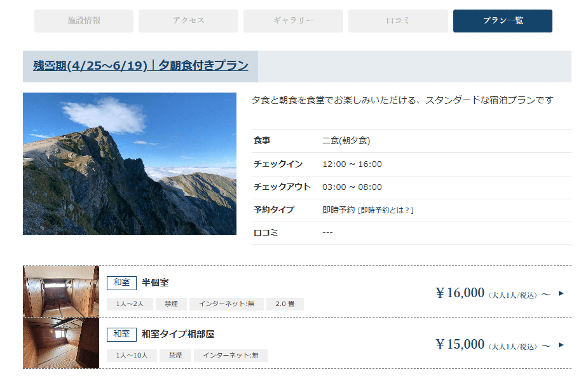Click the 2.0 畳 room size tag
Viewport: 588px width, 376px height.
click(285, 304)
